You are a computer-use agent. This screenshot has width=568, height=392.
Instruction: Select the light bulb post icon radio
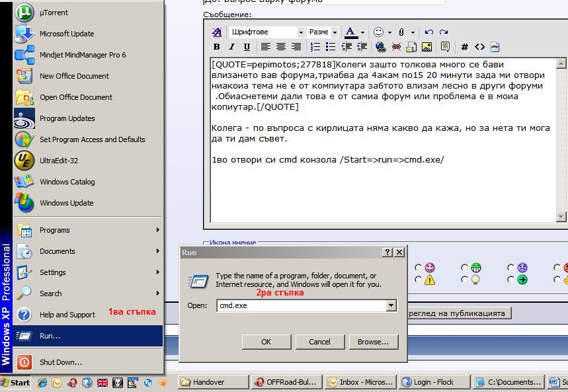(464, 280)
